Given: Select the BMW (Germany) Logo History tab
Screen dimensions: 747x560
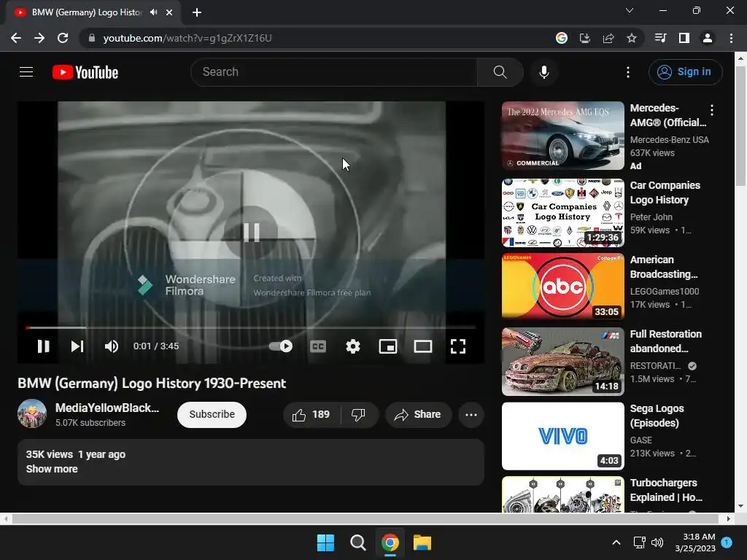Looking at the screenshot, I should 93,12.
